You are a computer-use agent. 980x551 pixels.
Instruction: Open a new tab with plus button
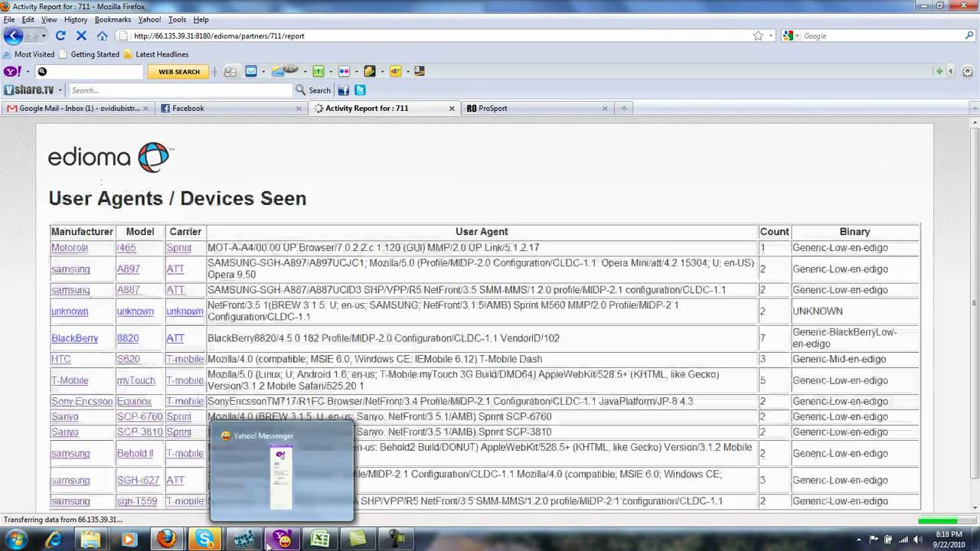coord(624,108)
